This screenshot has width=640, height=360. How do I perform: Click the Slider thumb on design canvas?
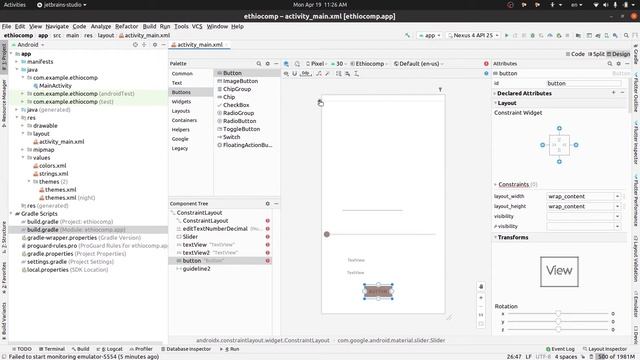tap(327, 234)
